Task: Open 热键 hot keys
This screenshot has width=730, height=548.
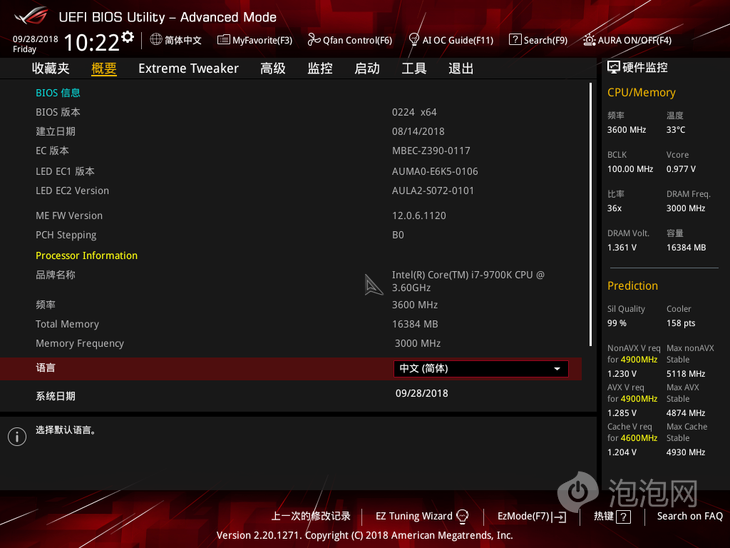Action: coord(612,516)
